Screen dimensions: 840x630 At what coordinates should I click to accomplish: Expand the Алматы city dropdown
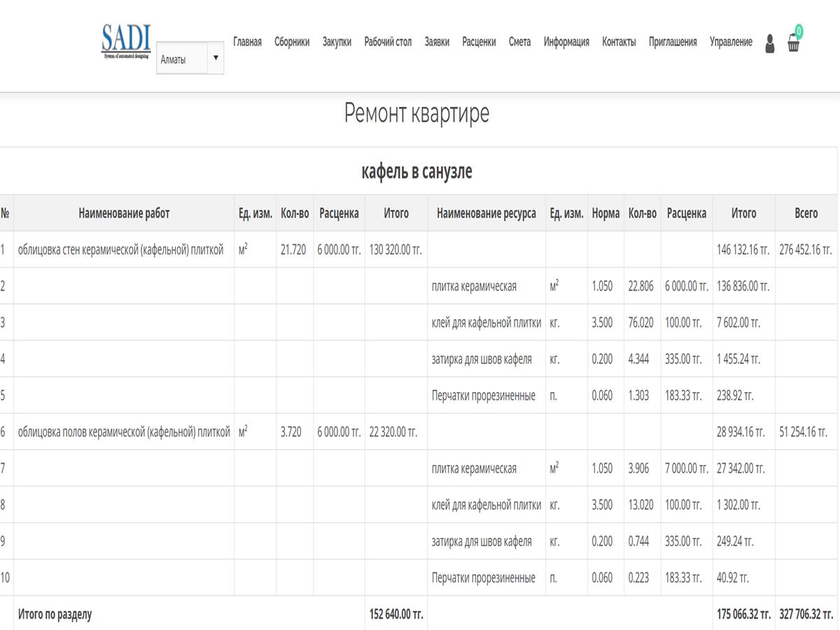click(190, 59)
